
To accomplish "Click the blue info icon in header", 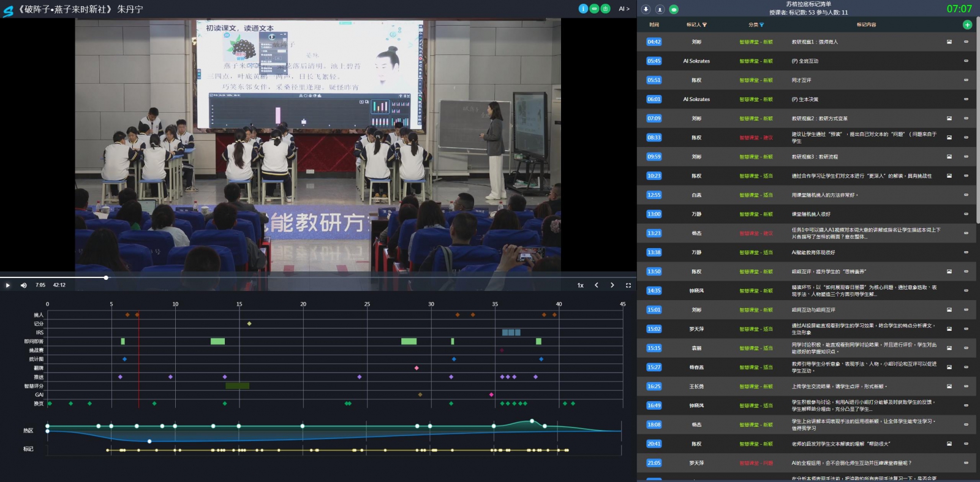I will 583,9.
